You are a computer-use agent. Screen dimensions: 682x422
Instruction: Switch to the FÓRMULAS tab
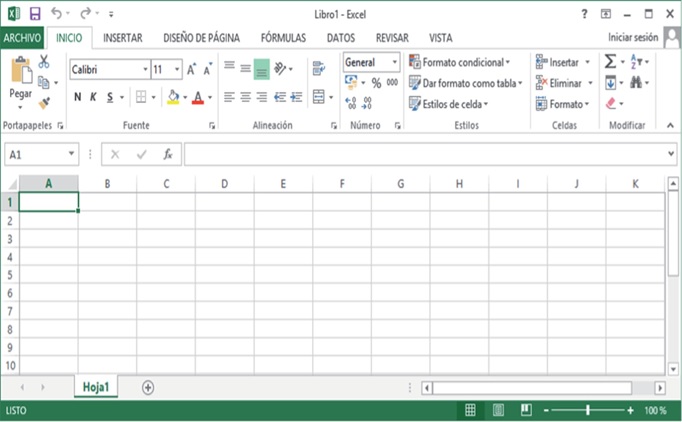click(x=283, y=38)
